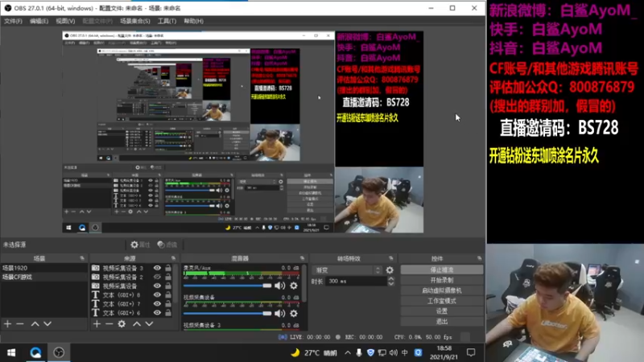This screenshot has width=644, height=362.
Task: Undock the 场景 panel via header icon
Action: point(82,258)
